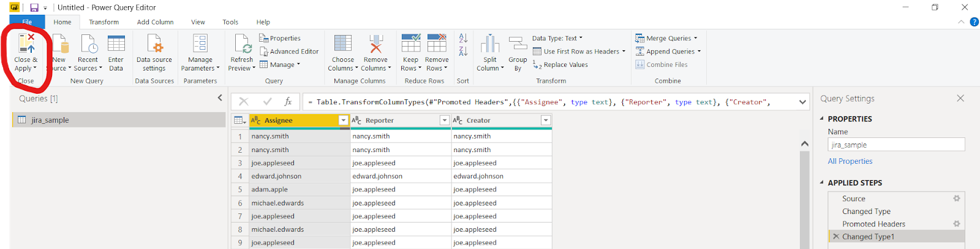
Task: Open the Add Column tab
Action: tap(155, 22)
